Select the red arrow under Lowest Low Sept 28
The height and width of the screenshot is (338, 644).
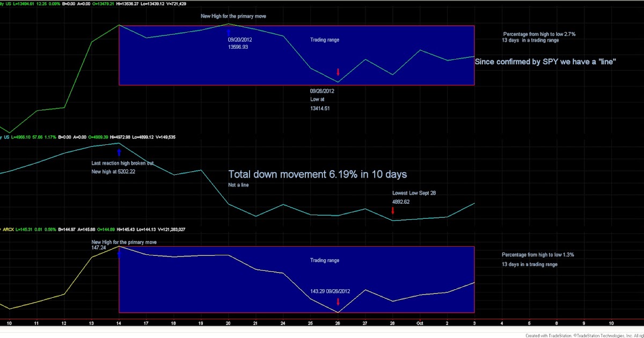pos(392,211)
